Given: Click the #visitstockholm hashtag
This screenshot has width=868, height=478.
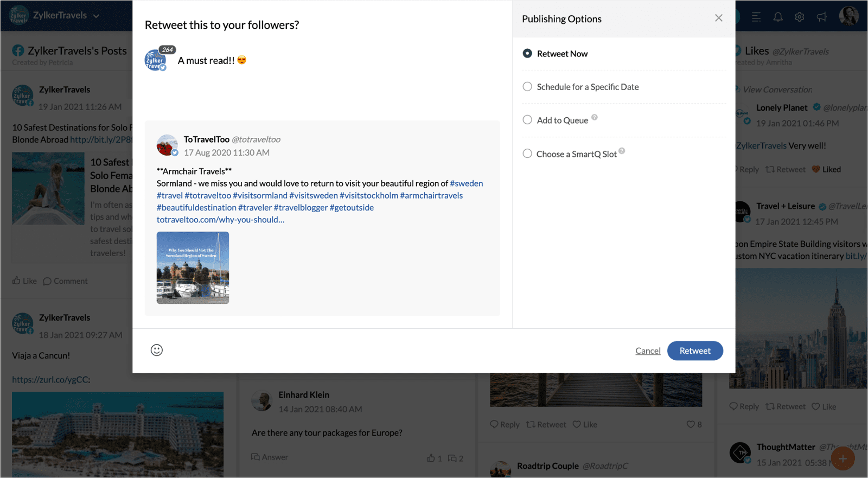Looking at the screenshot, I should 369,195.
